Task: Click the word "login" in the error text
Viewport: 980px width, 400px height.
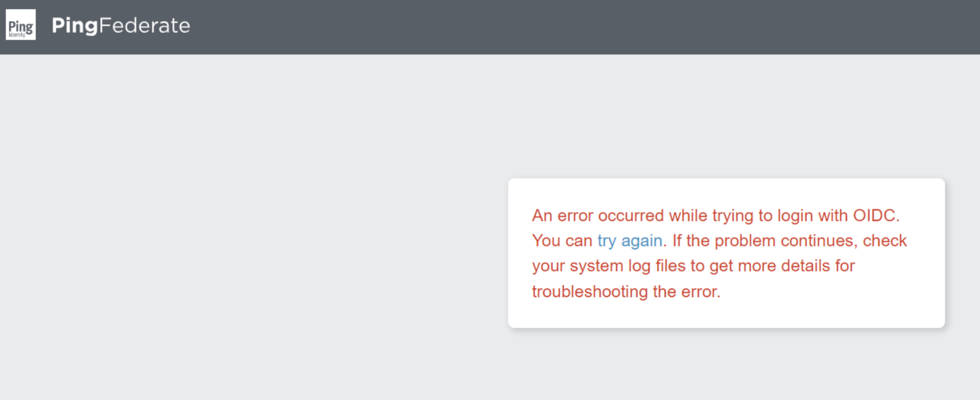Action: 795,216
